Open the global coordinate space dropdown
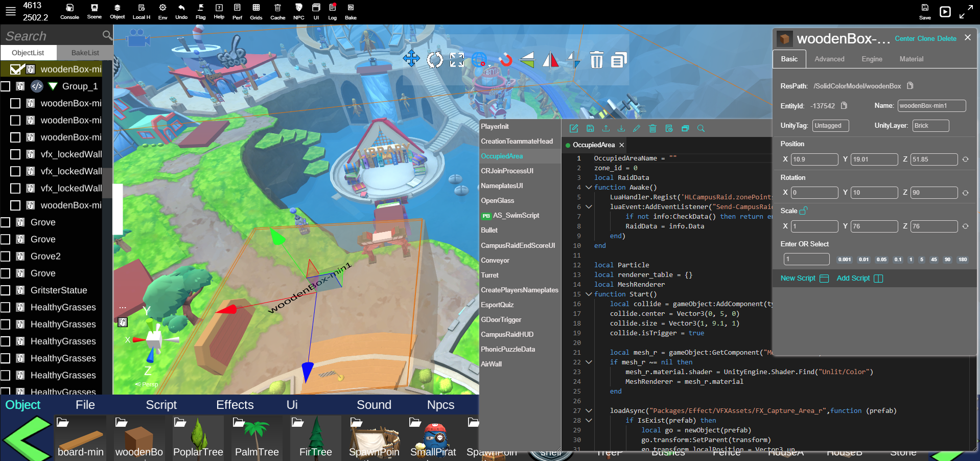The width and height of the screenshot is (980, 461). (480, 60)
